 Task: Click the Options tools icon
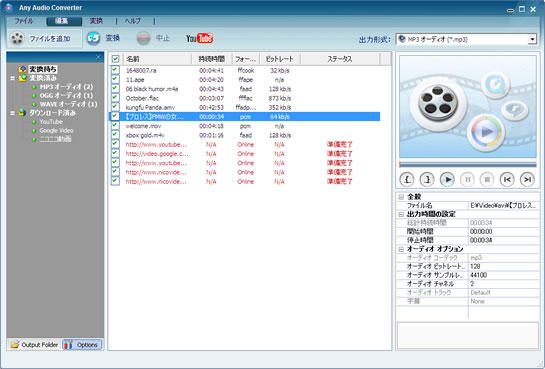pyautogui.click(x=68, y=345)
